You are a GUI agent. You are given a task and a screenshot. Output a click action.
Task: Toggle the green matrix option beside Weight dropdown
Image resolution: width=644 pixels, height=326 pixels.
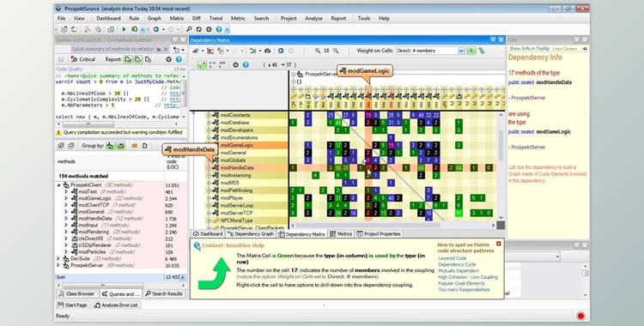click(x=471, y=51)
